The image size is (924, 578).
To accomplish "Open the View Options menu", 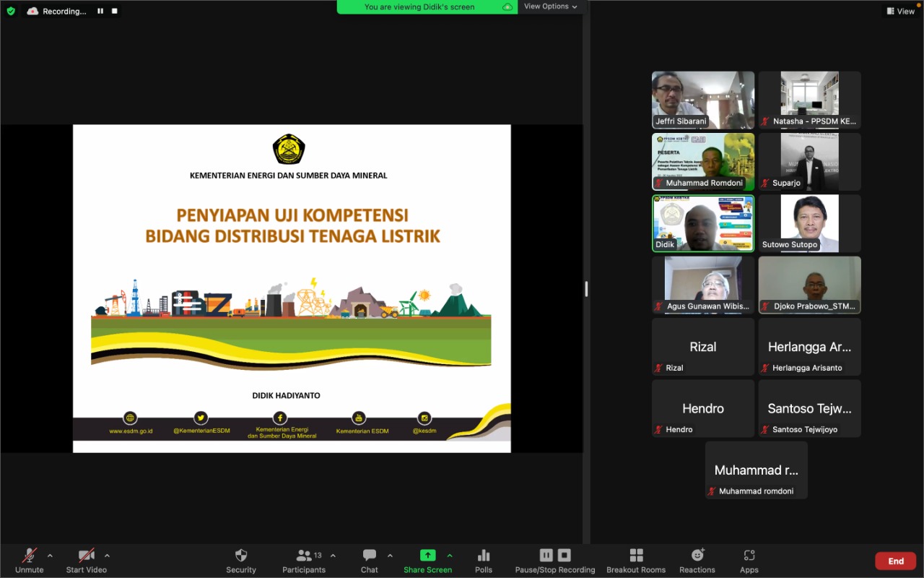I will tap(550, 7).
